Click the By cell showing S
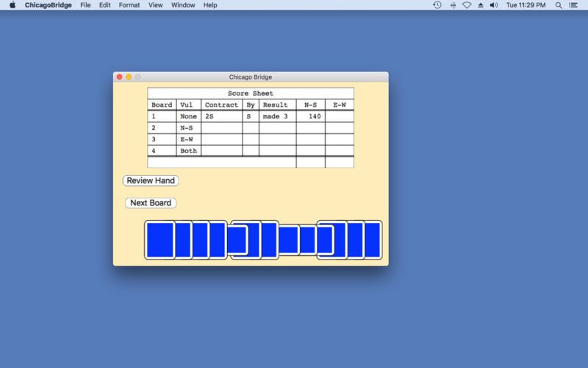The height and width of the screenshot is (368, 588). coord(251,116)
